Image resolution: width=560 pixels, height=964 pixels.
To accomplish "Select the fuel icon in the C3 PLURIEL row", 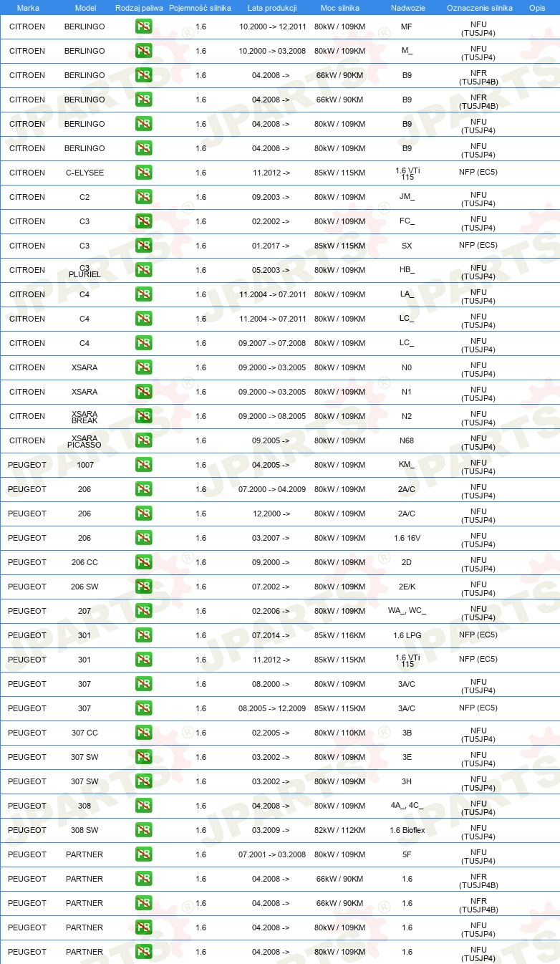I will pyautogui.click(x=143, y=270).
